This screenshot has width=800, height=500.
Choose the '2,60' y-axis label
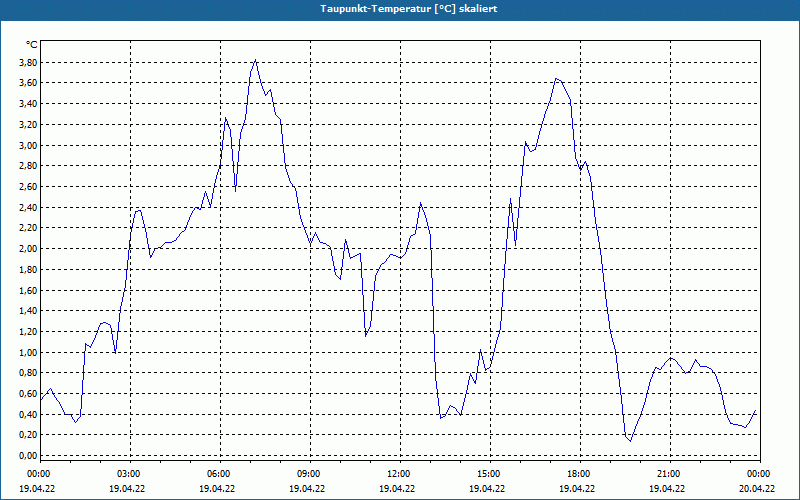click(x=29, y=187)
